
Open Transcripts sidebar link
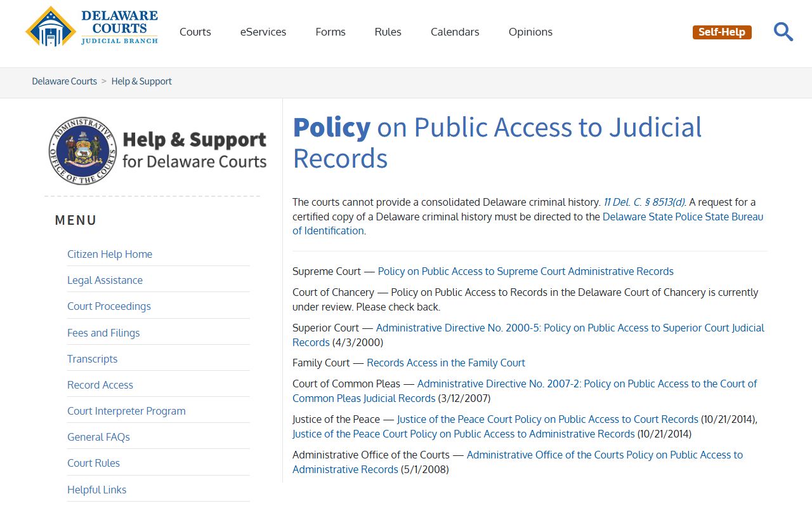(x=92, y=359)
